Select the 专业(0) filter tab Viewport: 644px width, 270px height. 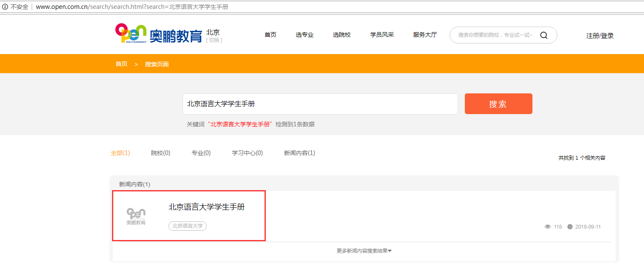(201, 153)
